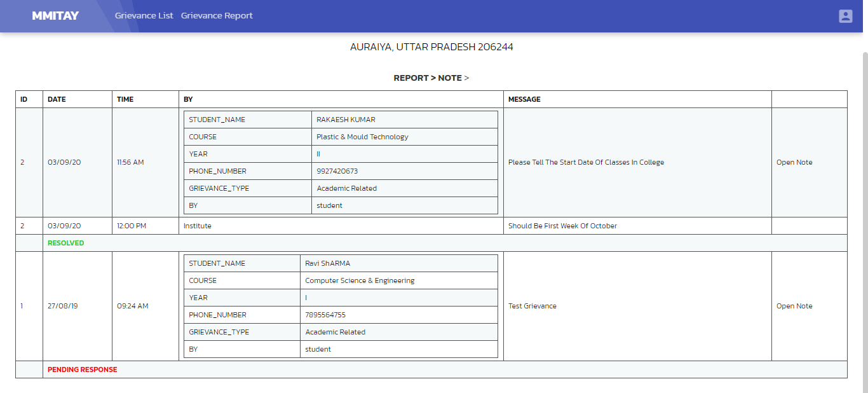Open the Grievance Report menu item

click(217, 16)
